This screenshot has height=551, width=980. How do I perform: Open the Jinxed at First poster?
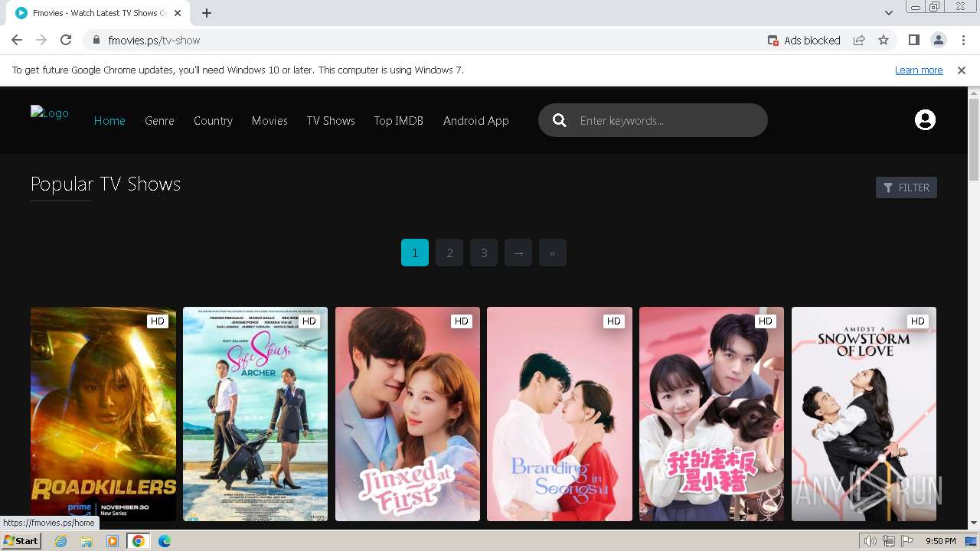(x=407, y=414)
